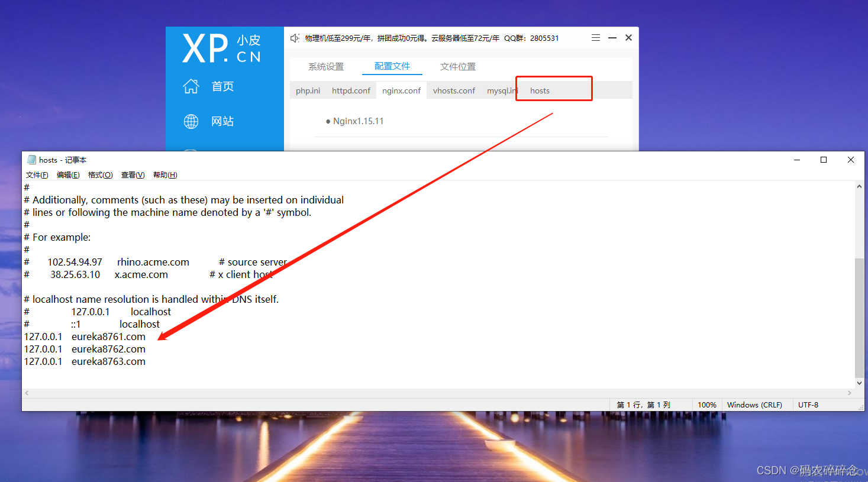
Task: Click the text 'x.acme.com' in hosts file
Action: [x=141, y=274]
